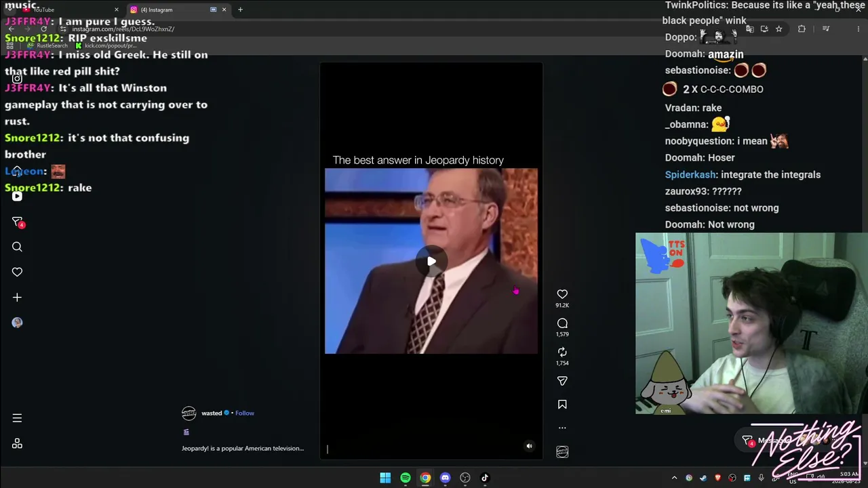Like the reel with the heart icon
868x488 pixels.
[562, 294]
